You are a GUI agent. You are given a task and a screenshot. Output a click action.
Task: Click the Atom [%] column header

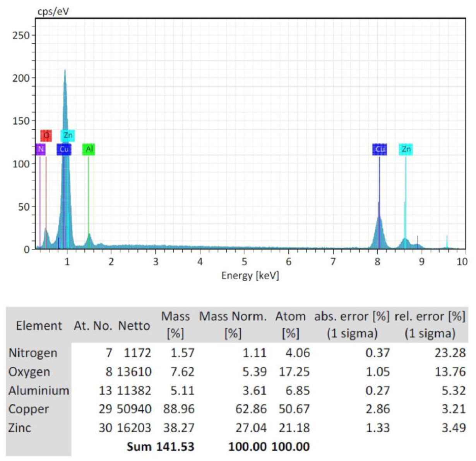(x=290, y=325)
